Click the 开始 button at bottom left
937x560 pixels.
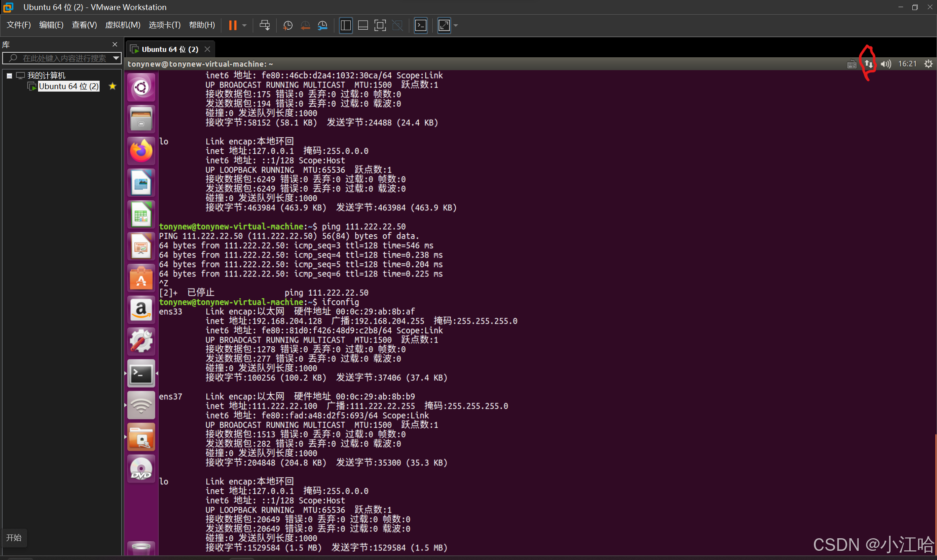tap(14, 537)
